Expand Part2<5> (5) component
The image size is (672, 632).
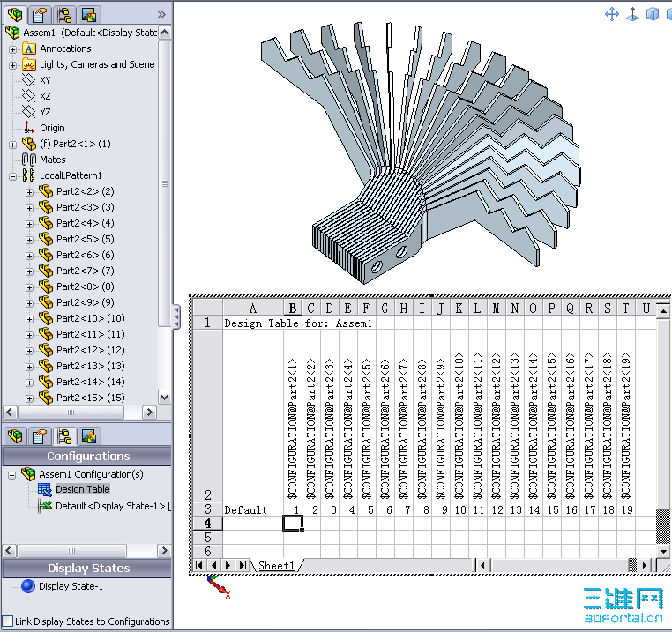tap(29, 240)
